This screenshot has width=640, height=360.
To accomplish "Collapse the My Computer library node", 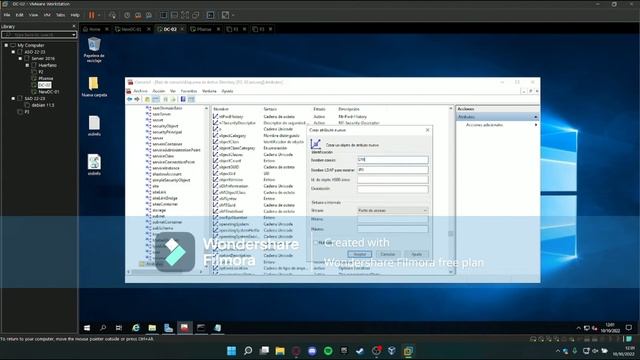I will 6,45.
